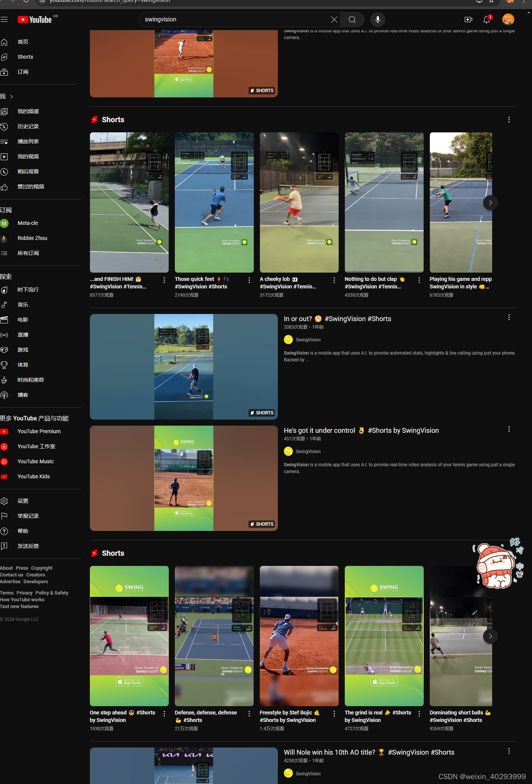Show next shorts in second shelf
This screenshot has height=784, width=532.
(x=490, y=636)
